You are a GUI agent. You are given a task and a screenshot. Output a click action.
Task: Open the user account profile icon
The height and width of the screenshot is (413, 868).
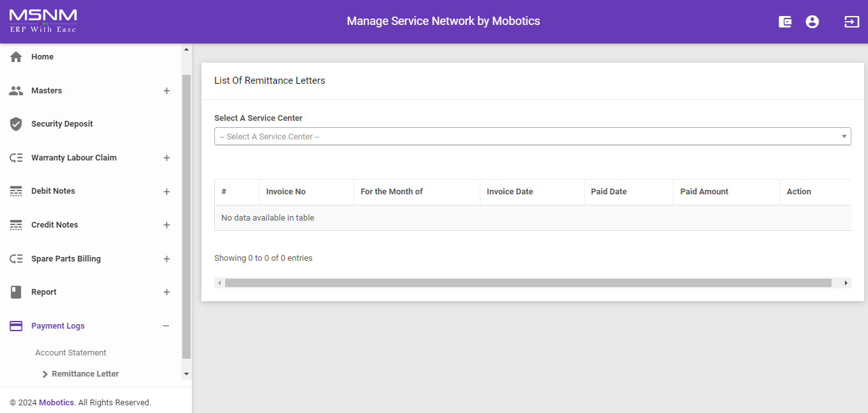pyautogui.click(x=812, y=22)
